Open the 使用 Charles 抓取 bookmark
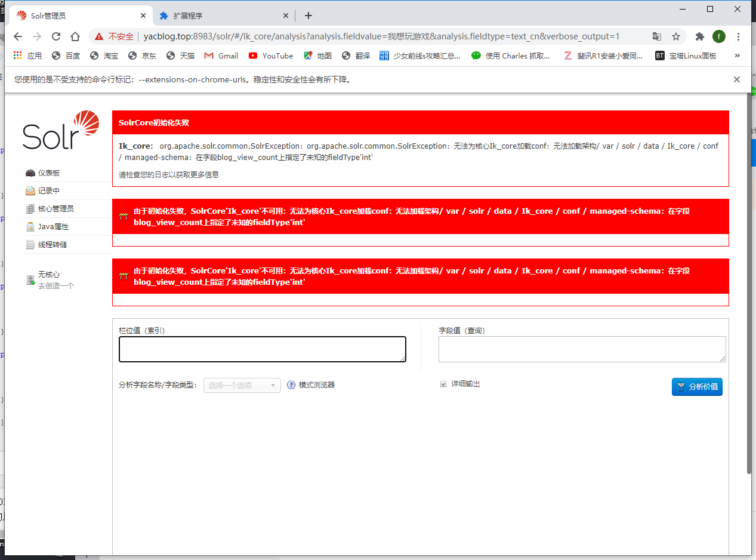 (511, 56)
